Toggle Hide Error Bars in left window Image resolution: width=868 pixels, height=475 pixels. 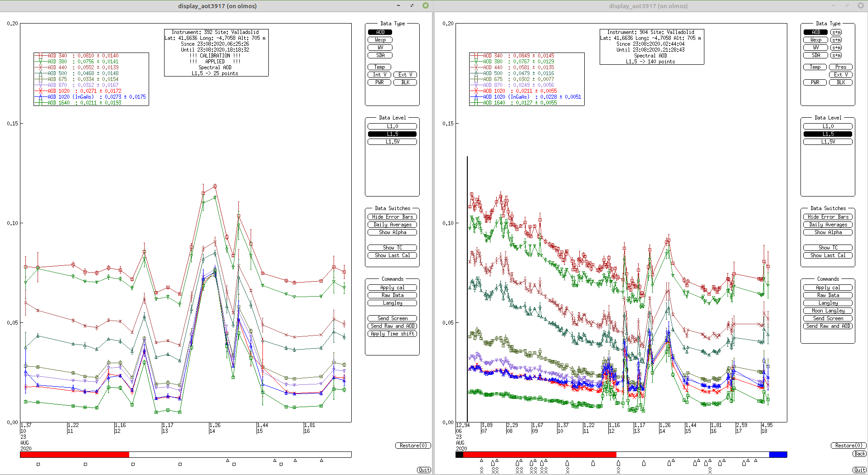click(x=392, y=217)
